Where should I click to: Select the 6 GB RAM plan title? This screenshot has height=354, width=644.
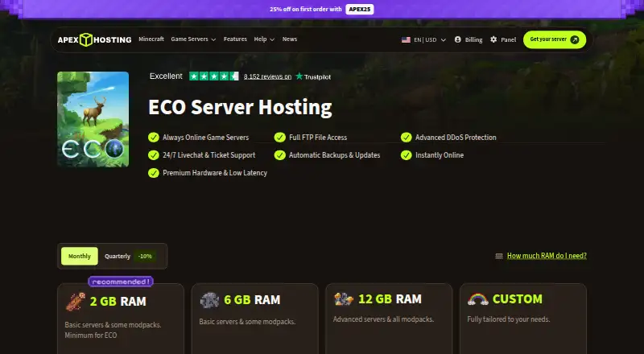(x=252, y=300)
